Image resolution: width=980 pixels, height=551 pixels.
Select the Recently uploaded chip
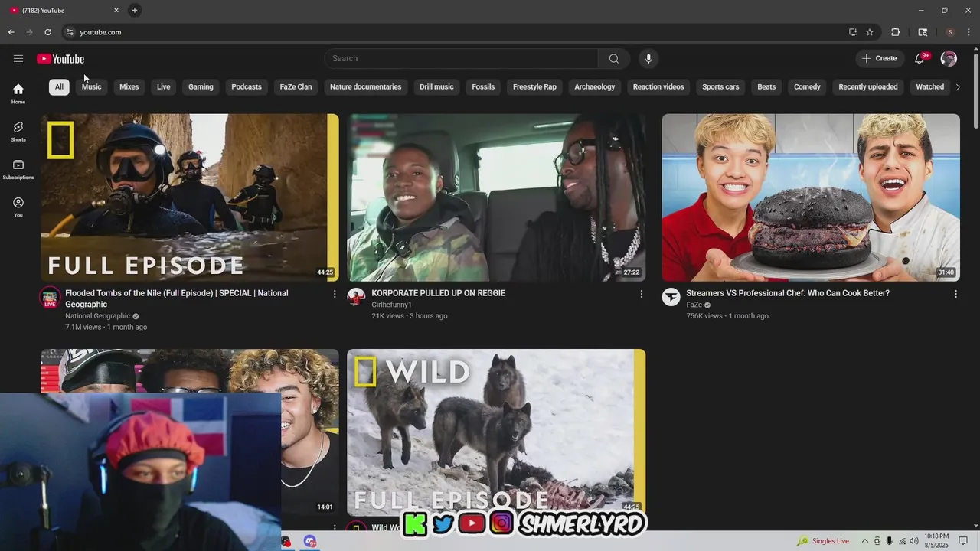point(868,86)
